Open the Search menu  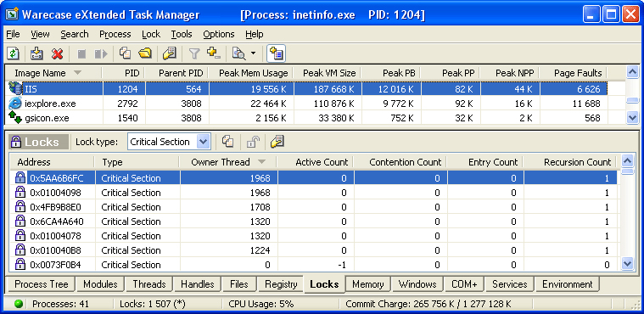pyautogui.click(x=75, y=34)
